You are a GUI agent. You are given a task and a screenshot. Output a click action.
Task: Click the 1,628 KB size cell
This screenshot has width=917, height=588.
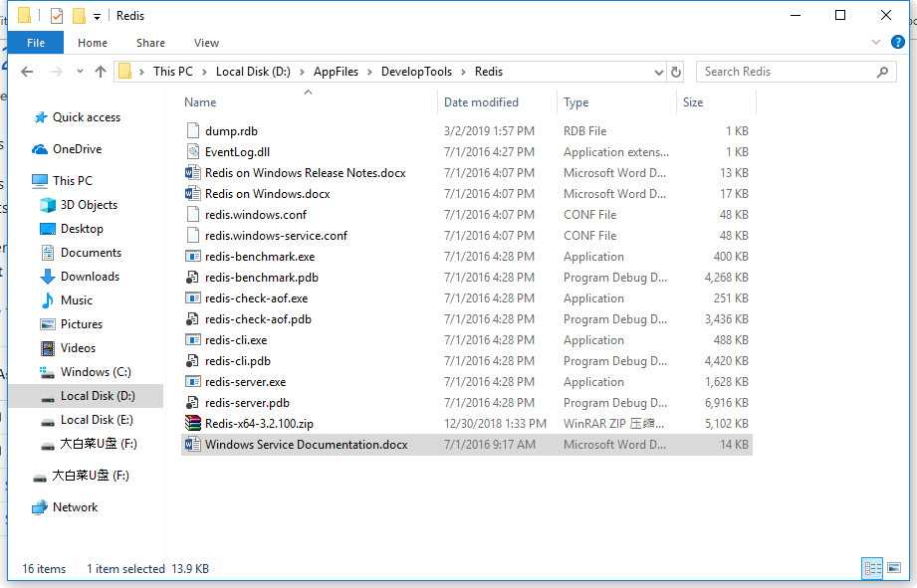[x=727, y=382]
